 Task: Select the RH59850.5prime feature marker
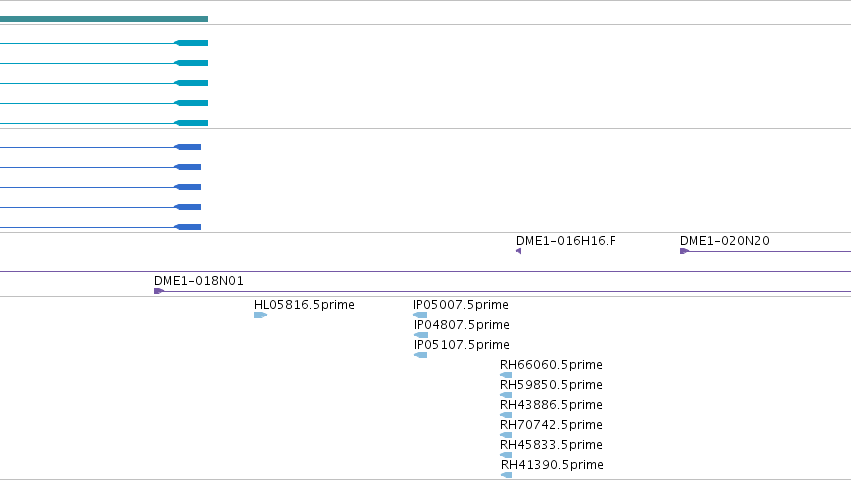506,395
